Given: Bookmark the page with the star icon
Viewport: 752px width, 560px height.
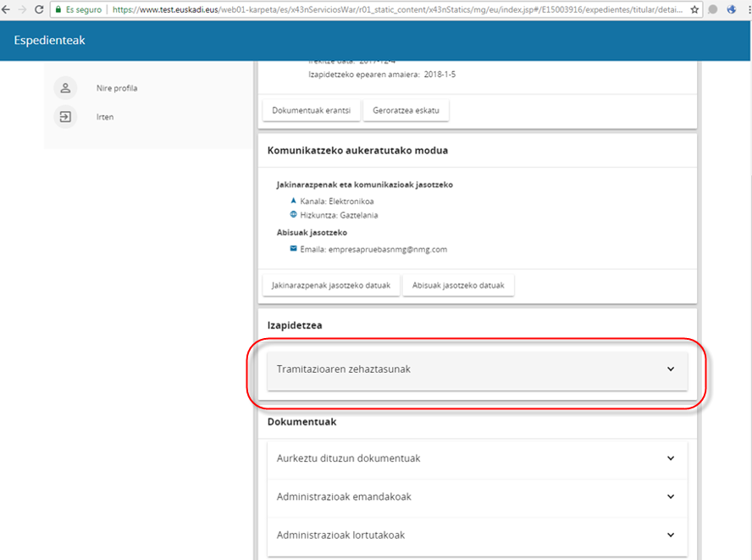Looking at the screenshot, I should (x=694, y=9).
